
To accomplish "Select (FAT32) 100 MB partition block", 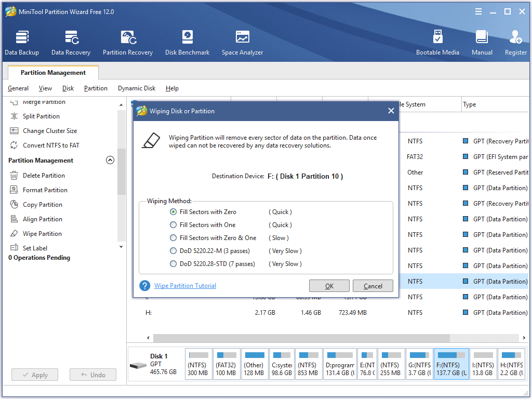I will pyautogui.click(x=227, y=364).
